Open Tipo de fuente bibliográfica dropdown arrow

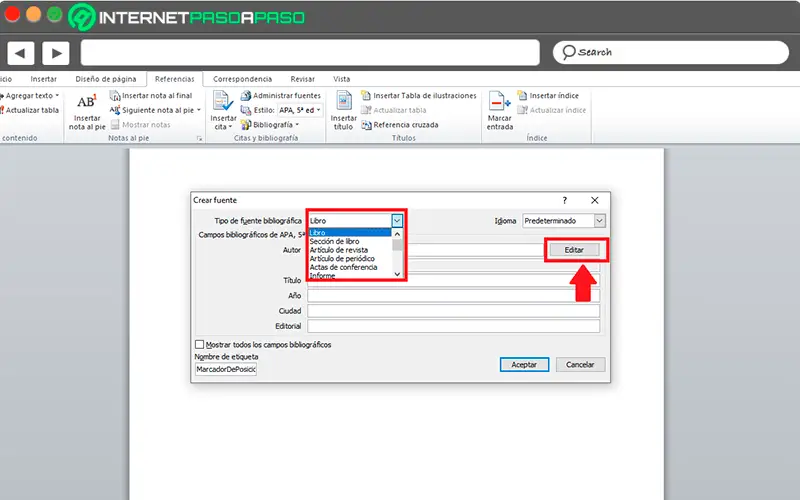click(397, 220)
